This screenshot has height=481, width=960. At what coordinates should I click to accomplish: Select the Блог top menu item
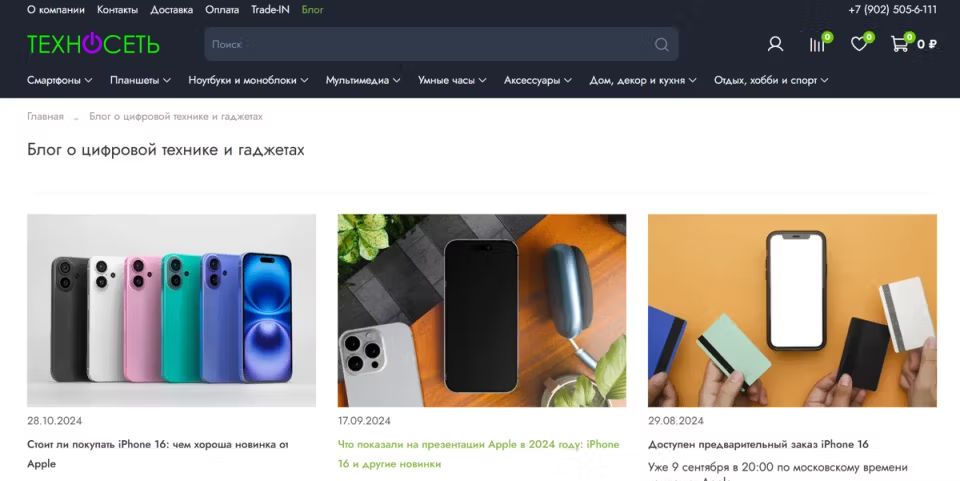point(312,10)
